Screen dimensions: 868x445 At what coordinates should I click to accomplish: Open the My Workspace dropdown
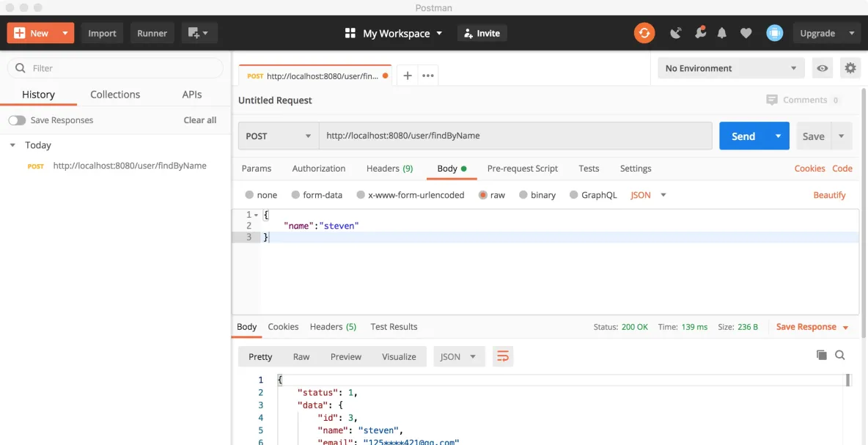(x=402, y=33)
